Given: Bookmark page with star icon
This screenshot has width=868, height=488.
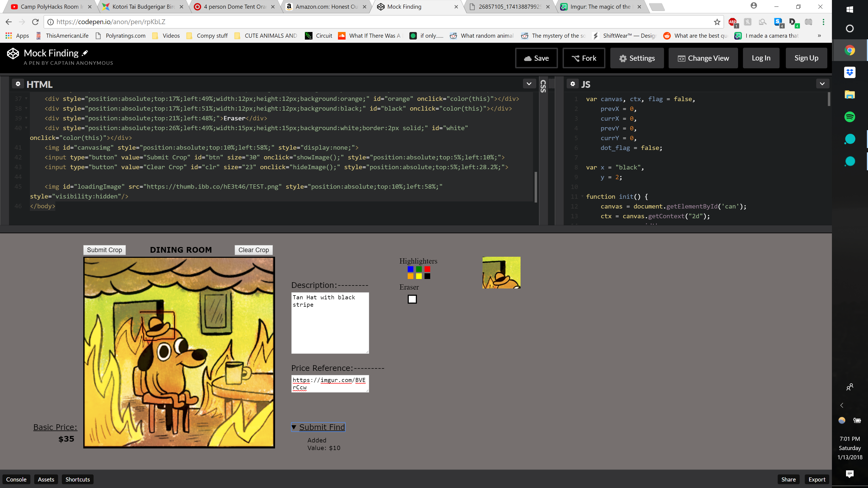Looking at the screenshot, I should (x=717, y=22).
